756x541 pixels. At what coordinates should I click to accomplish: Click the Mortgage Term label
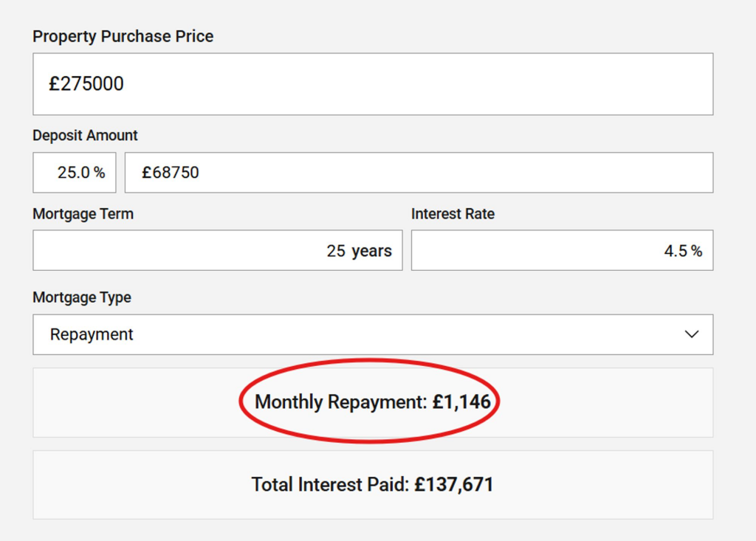(83, 214)
